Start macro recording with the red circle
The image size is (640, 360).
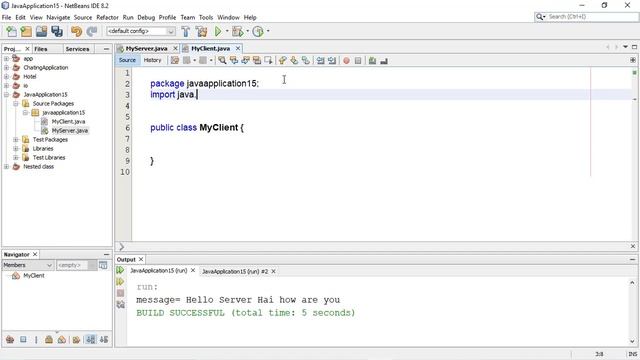coord(346,60)
